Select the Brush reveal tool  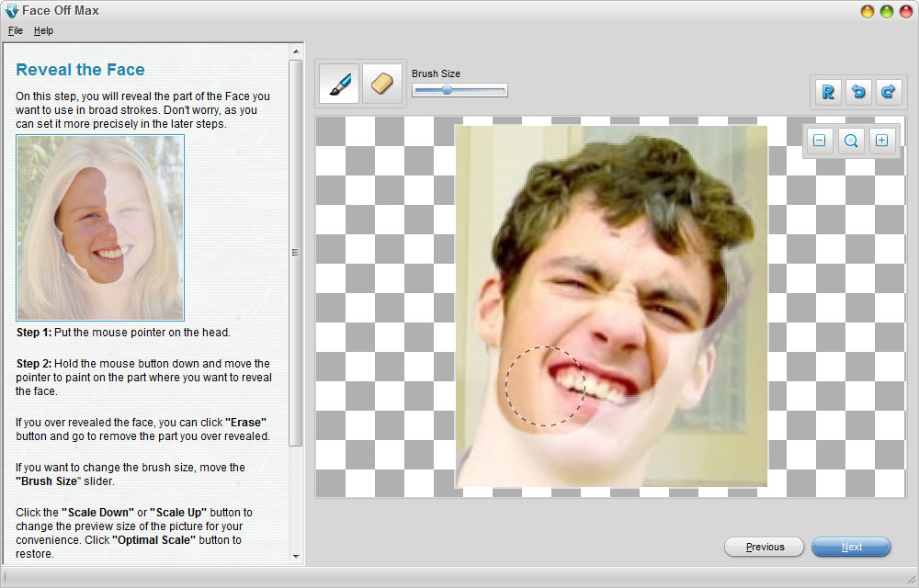[x=339, y=84]
